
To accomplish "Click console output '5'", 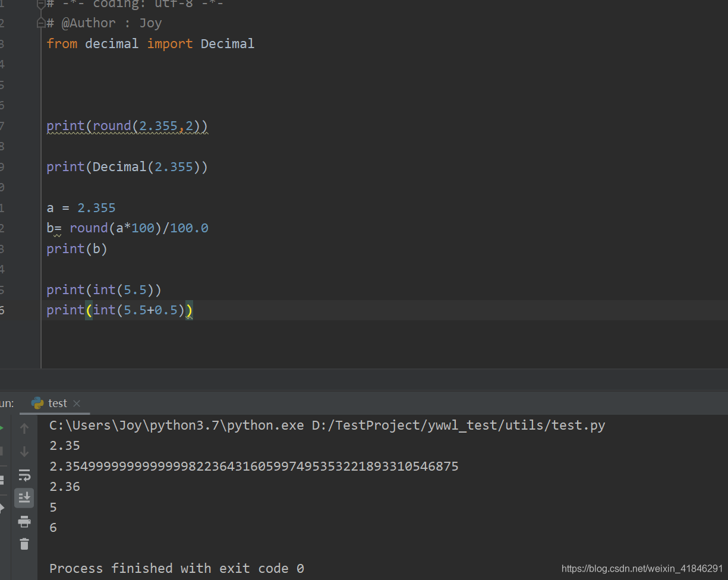I will [x=53, y=508].
